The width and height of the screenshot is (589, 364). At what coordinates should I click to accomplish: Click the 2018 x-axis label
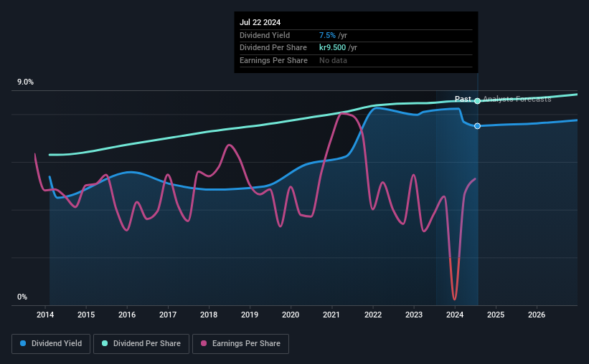pos(209,315)
